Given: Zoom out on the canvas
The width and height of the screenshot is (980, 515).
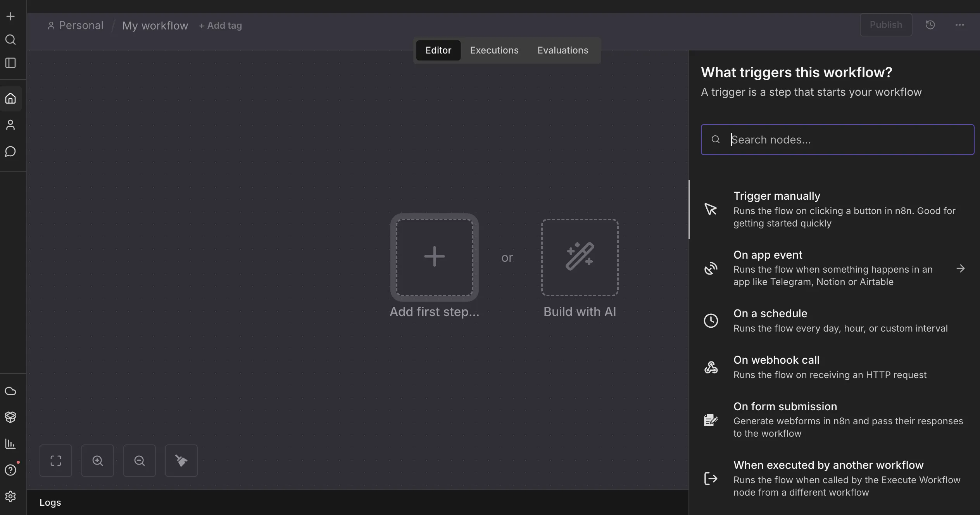Looking at the screenshot, I should point(139,461).
